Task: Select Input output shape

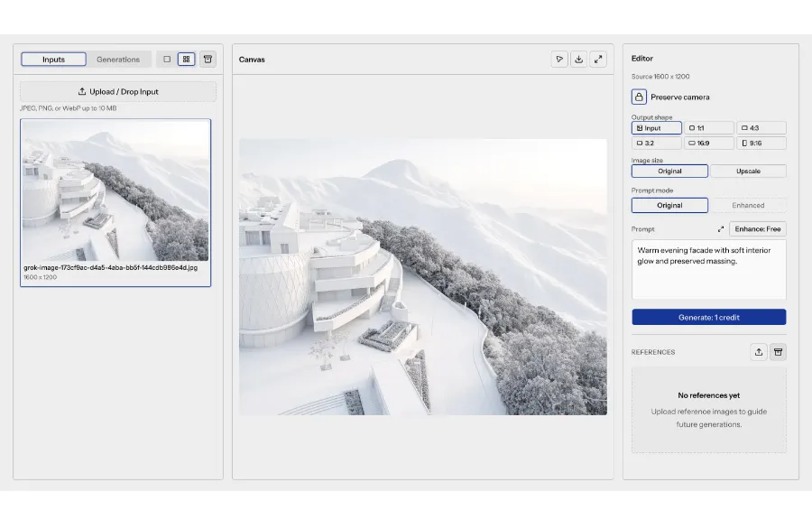Action: pos(656,128)
